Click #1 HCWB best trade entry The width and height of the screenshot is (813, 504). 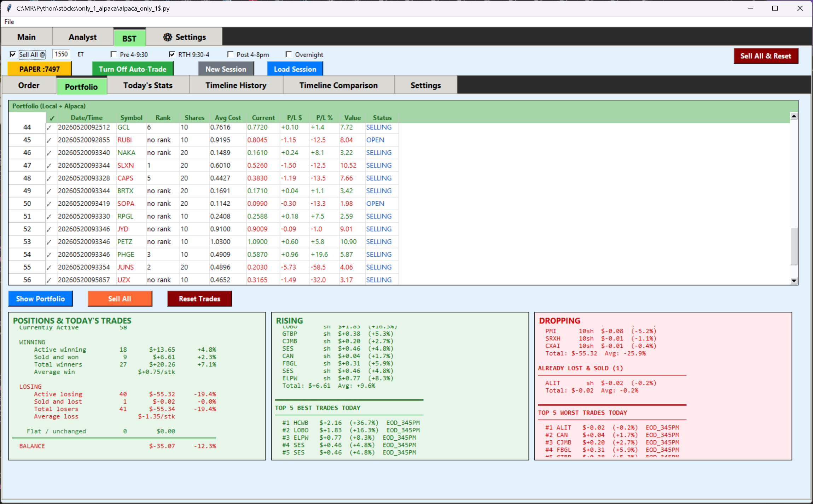point(351,423)
